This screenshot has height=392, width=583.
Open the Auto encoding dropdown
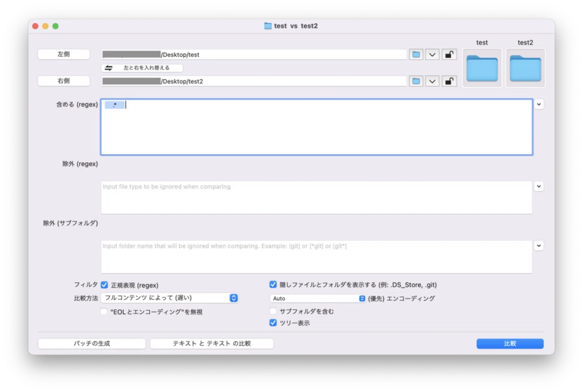[x=362, y=298]
